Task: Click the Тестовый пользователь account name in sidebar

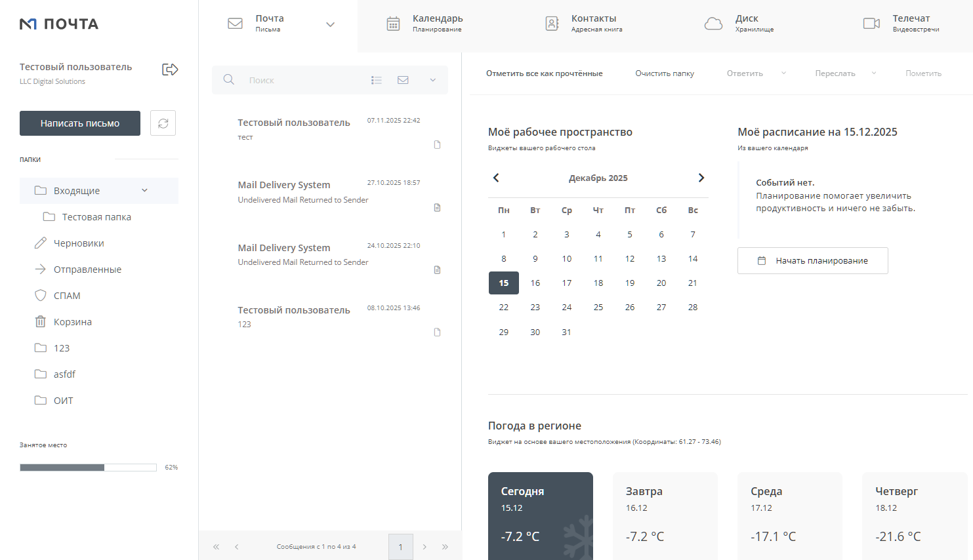Action: 76,67
